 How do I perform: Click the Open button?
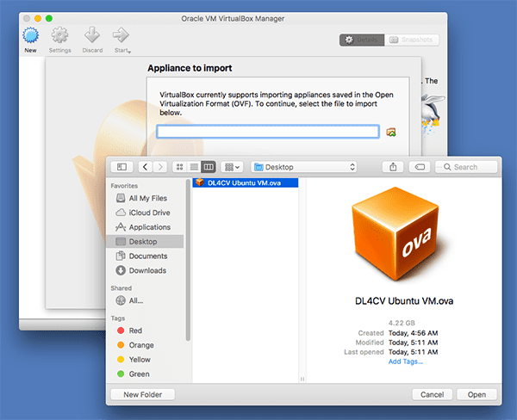coord(477,395)
